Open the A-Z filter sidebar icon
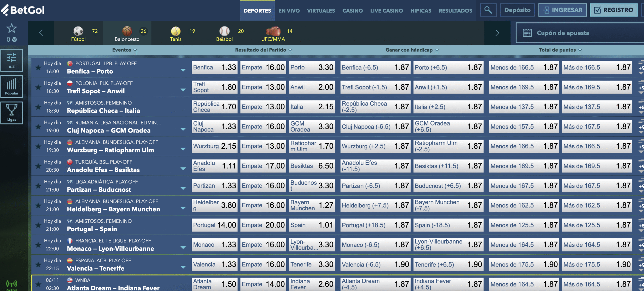 pos(12,60)
